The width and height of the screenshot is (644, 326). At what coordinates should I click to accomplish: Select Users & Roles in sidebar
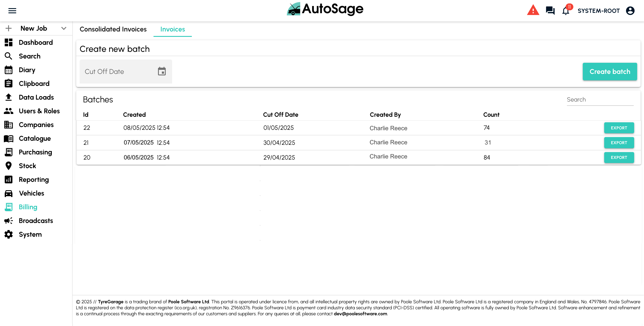(x=39, y=111)
